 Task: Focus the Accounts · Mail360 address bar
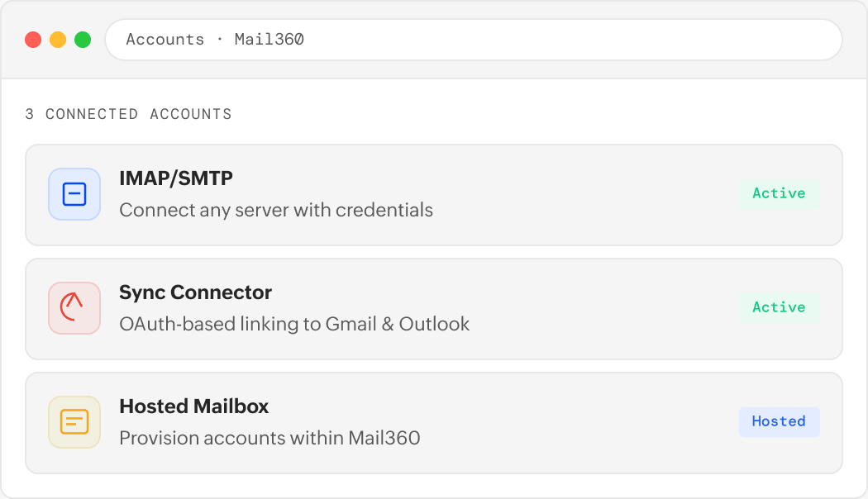pyautogui.click(x=473, y=40)
